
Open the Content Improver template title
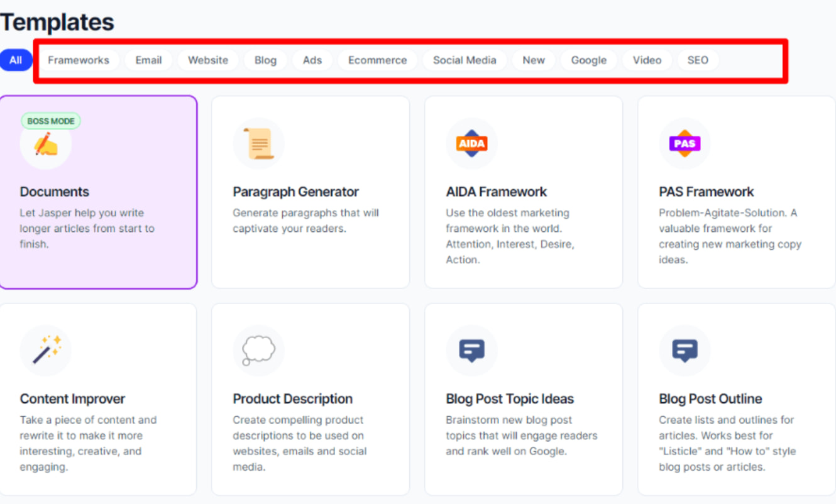pyautogui.click(x=72, y=399)
